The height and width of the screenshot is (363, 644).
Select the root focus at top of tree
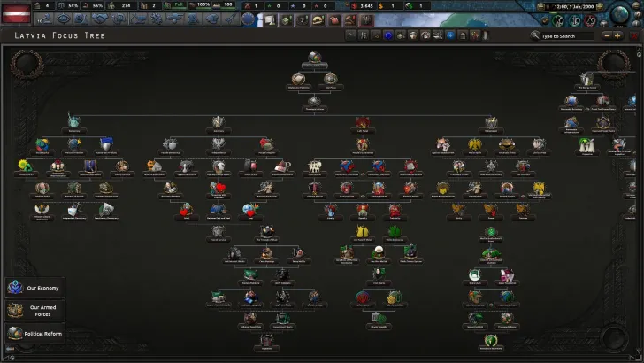[315, 58]
